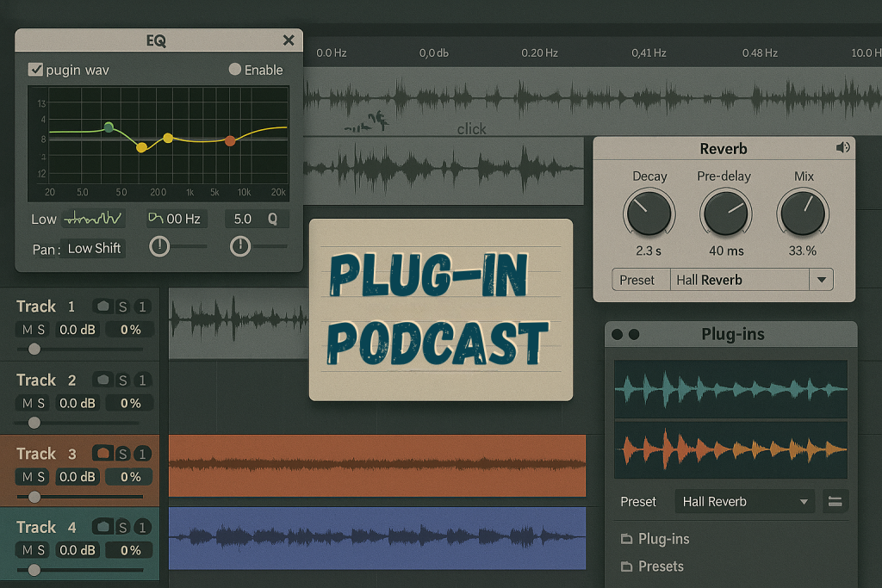Click the first dot on Plug-ins panel title
882x588 pixels.
617,335
